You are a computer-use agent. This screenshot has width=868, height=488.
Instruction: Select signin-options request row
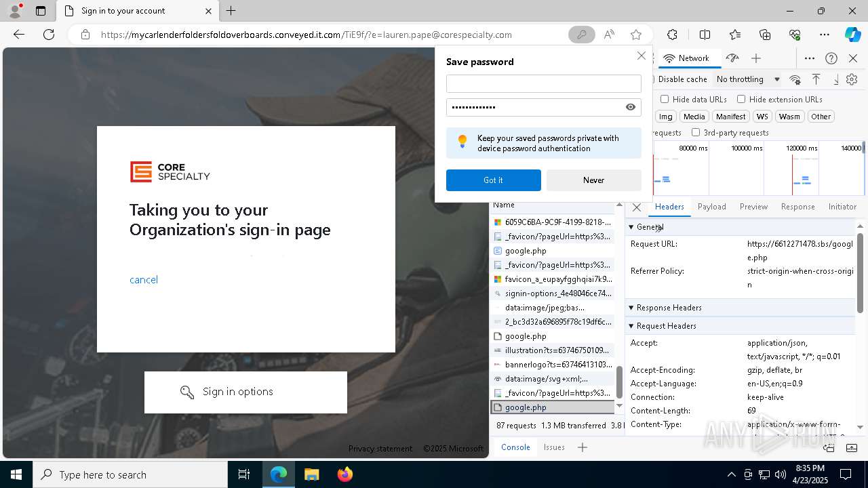(x=553, y=293)
